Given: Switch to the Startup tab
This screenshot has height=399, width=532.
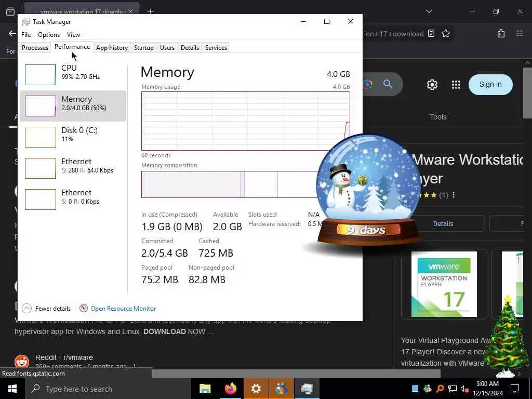Looking at the screenshot, I should click(x=143, y=47).
